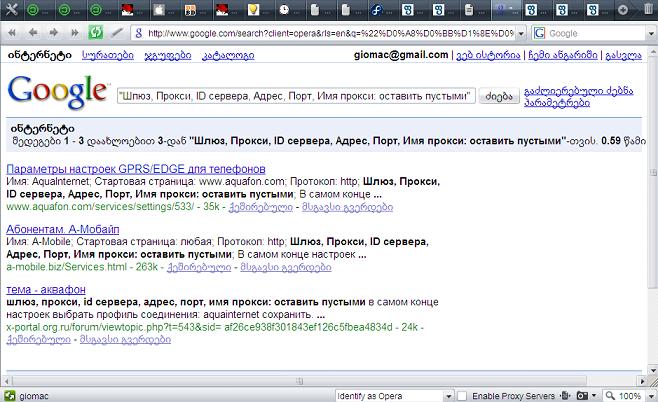Open the ჯგუფები link
658x402 pixels.
tap(168, 55)
